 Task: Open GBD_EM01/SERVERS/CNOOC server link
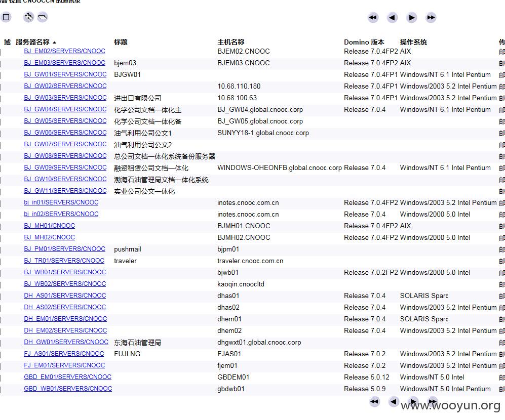(x=68, y=377)
